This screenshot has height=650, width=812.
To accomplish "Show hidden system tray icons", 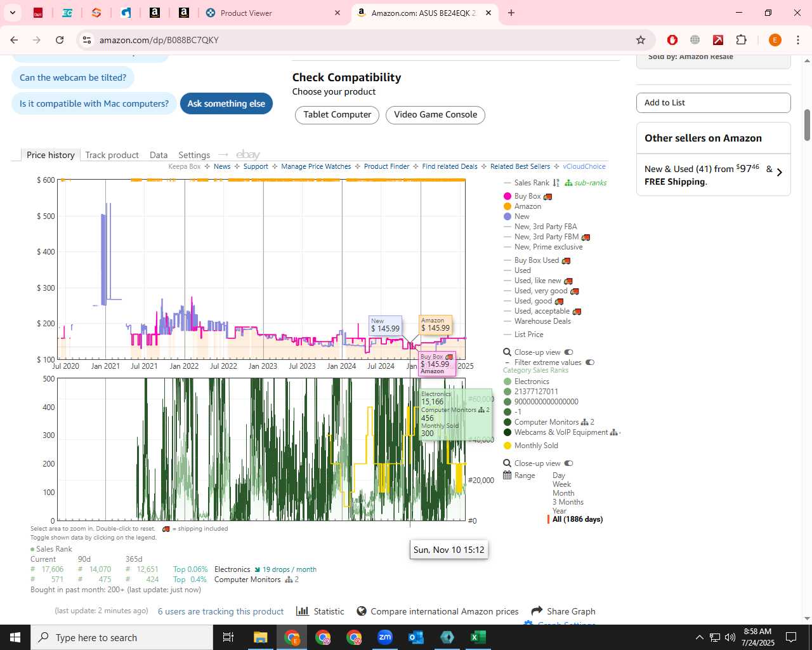I will 699,637.
